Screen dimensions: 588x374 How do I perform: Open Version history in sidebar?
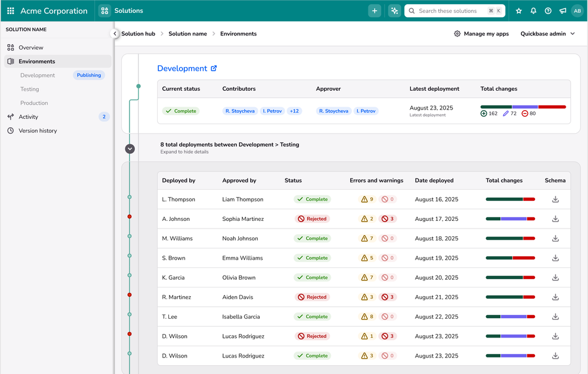(38, 131)
